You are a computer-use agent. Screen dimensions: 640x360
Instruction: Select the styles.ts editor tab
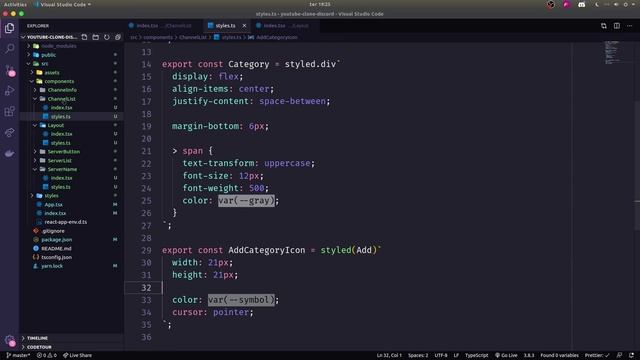(x=226, y=26)
